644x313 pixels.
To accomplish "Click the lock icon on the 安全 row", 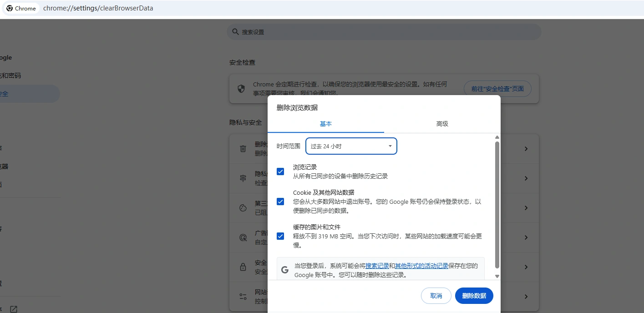I will (x=243, y=267).
